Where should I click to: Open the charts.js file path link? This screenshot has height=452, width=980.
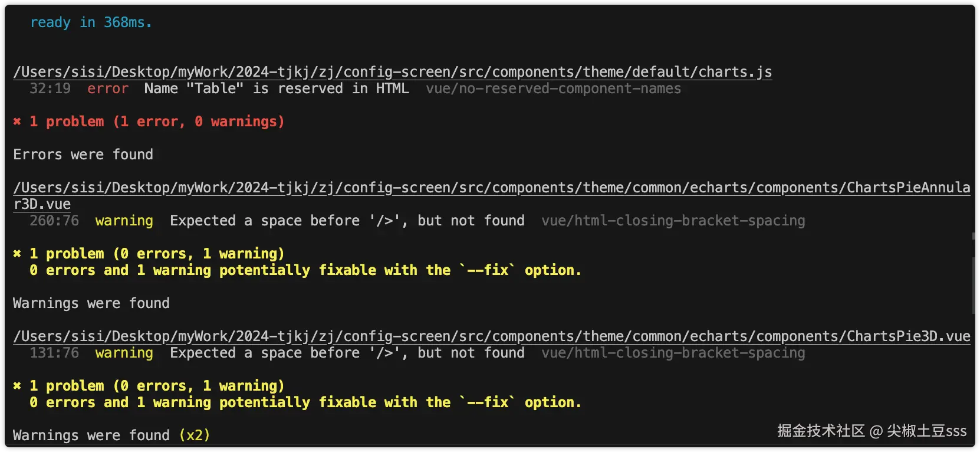coord(393,72)
